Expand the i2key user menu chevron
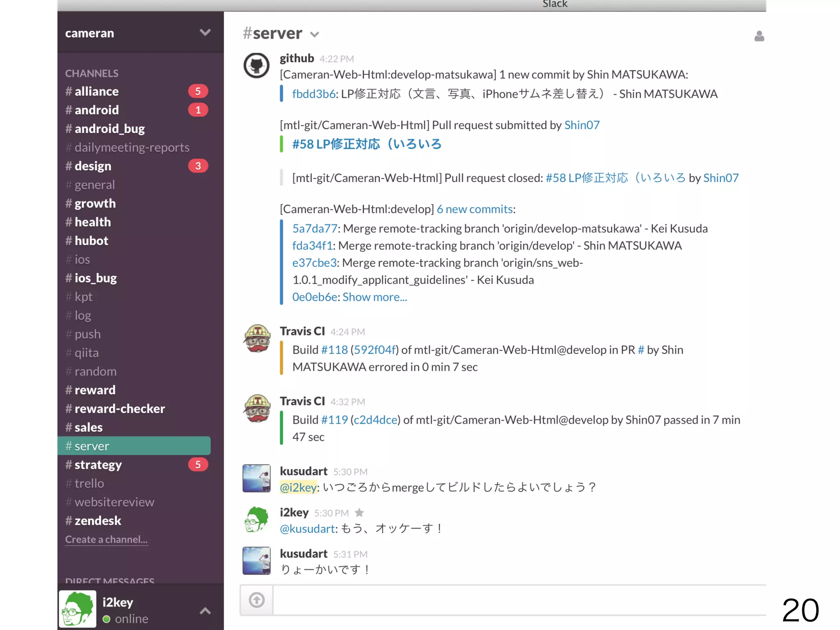 coord(205,611)
